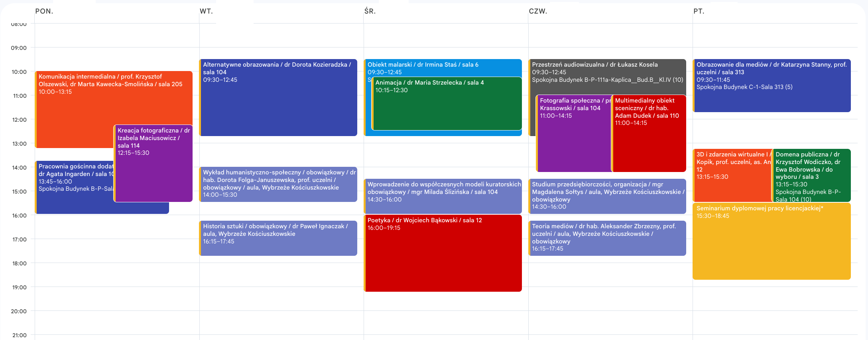Click the 15:00 time label
The width and height of the screenshot is (868, 340).
pos(19,192)
